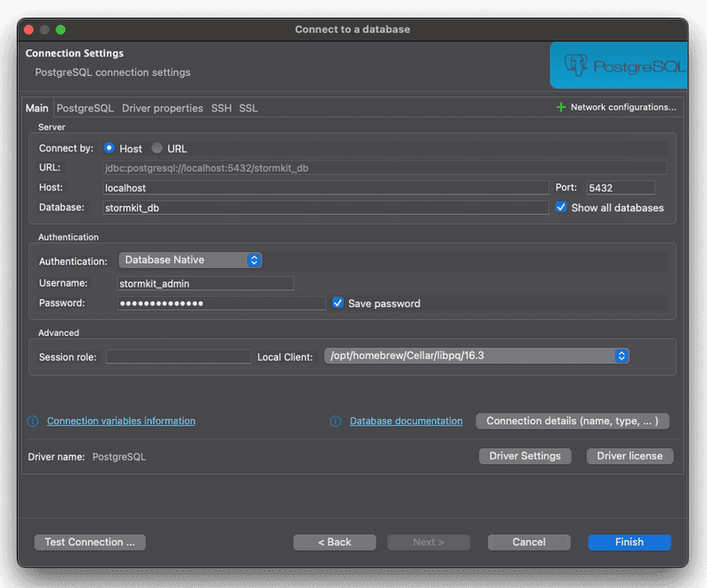Click info icon beside Database documentation
This screenshot has width=707, height=588.
336,421
